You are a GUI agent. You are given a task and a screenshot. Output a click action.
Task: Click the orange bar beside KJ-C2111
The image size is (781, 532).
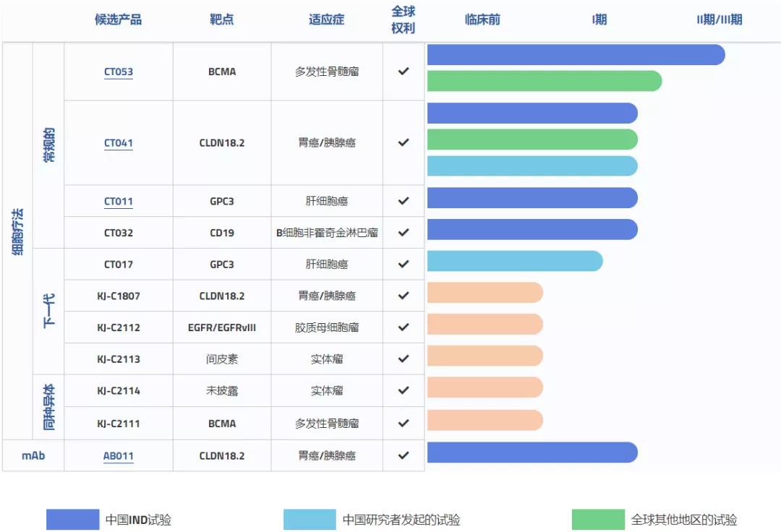[x=485, y=419]
